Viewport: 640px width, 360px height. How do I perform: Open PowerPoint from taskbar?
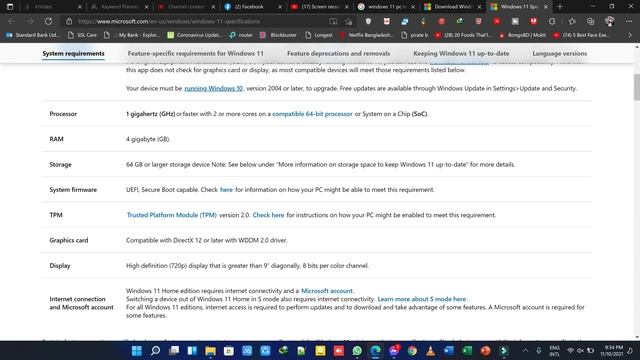[x=485, y=351]
